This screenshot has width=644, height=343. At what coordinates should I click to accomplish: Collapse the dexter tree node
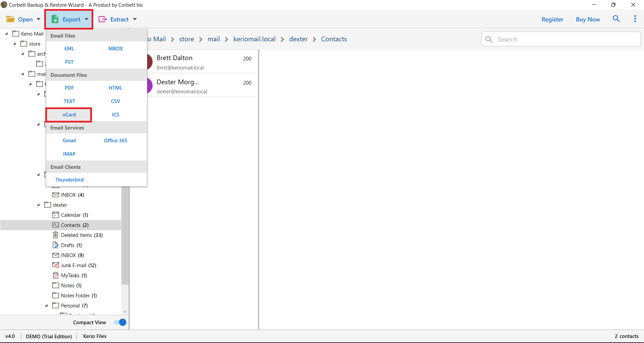tap(39, 205)
